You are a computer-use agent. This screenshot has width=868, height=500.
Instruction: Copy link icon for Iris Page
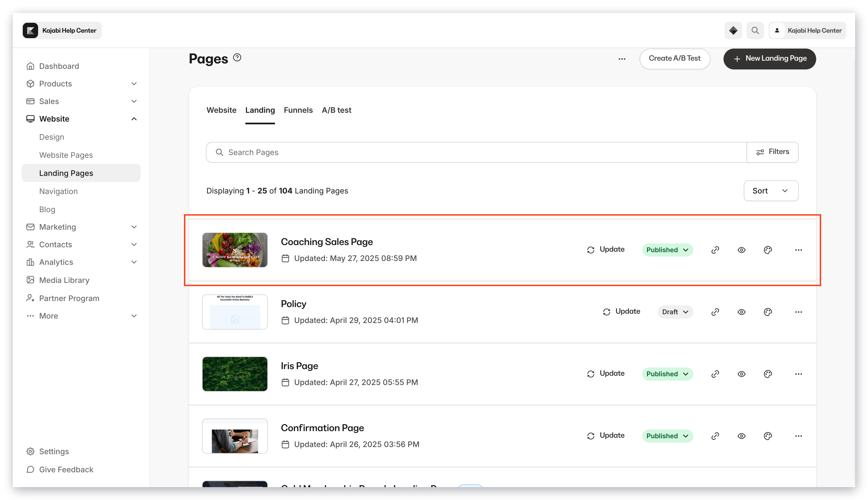(715, 373)
